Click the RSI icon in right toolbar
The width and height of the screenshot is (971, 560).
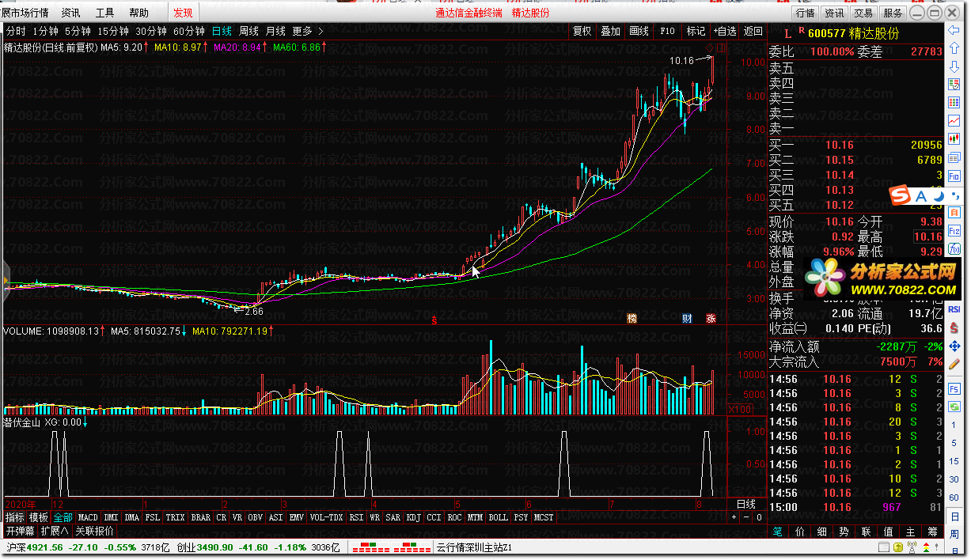954,309
